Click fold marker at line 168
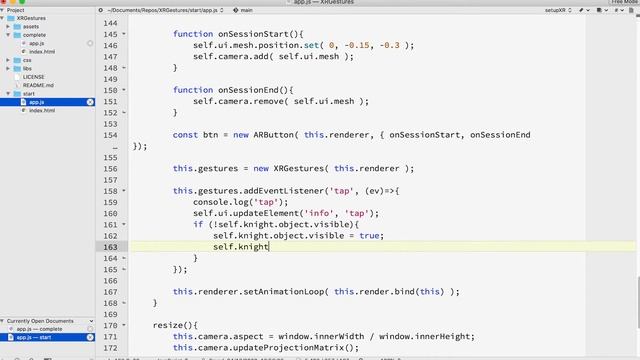The width and height of the screenshot is (640, 360). (x=124, y=303)
